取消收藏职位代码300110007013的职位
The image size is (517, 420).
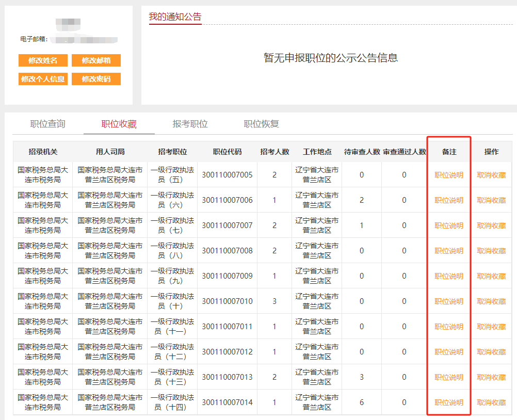pos(491,377)
